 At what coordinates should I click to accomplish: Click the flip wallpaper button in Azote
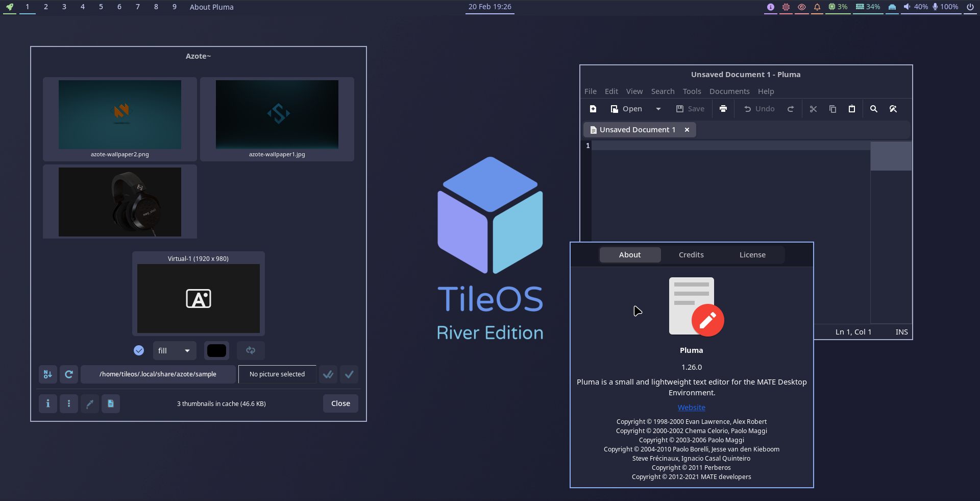[251, 350]
